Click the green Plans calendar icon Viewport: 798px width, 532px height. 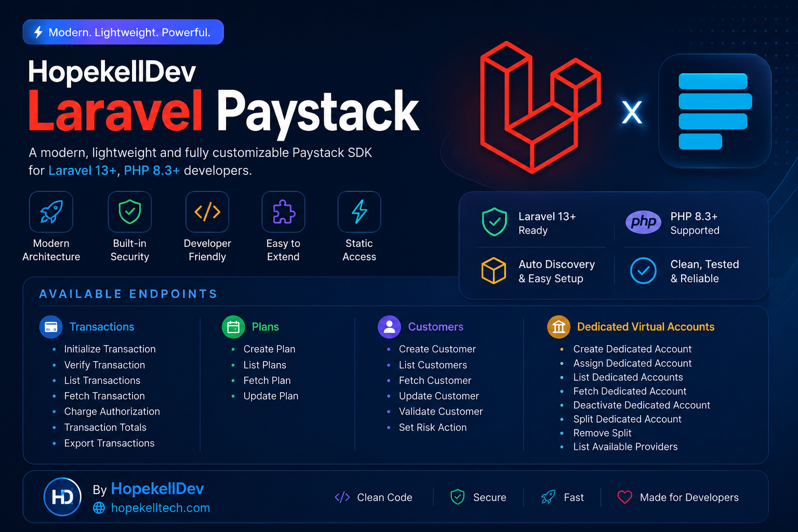point(233,327)
